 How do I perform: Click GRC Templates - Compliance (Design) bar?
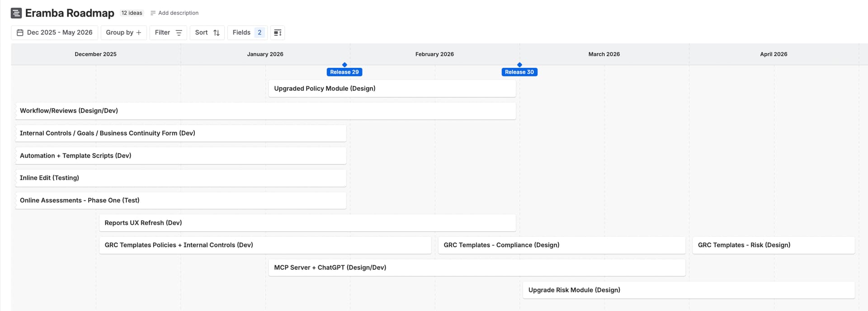tap(561, 245)
